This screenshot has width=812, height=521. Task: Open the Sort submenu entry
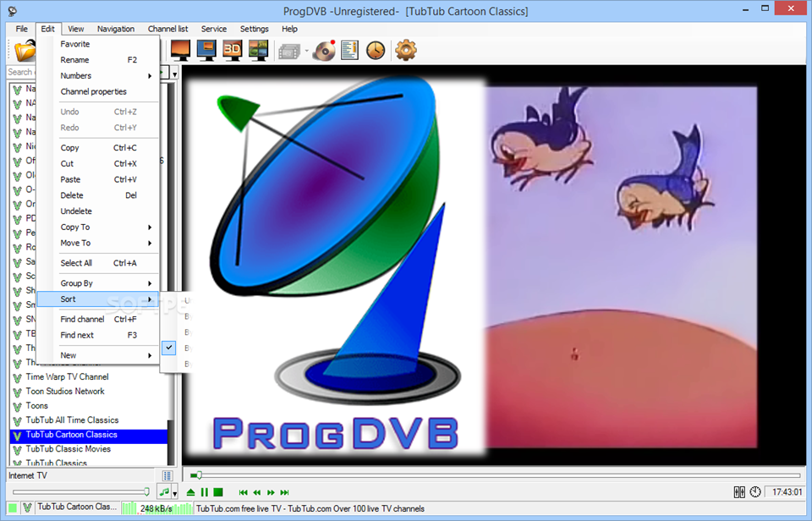point(98,299)
